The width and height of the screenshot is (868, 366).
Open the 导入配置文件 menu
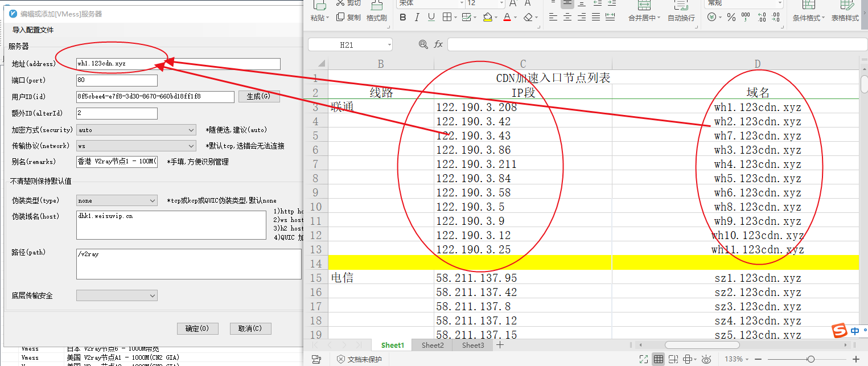click(x=33, y=30)
